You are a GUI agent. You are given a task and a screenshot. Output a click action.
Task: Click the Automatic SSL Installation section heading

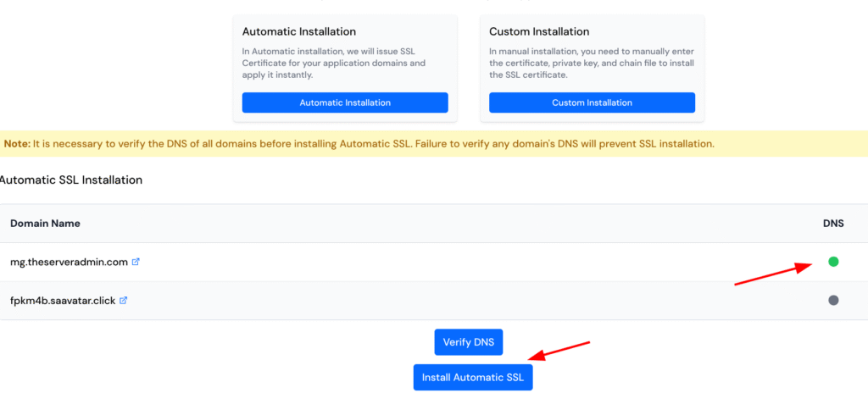point(71,180)
